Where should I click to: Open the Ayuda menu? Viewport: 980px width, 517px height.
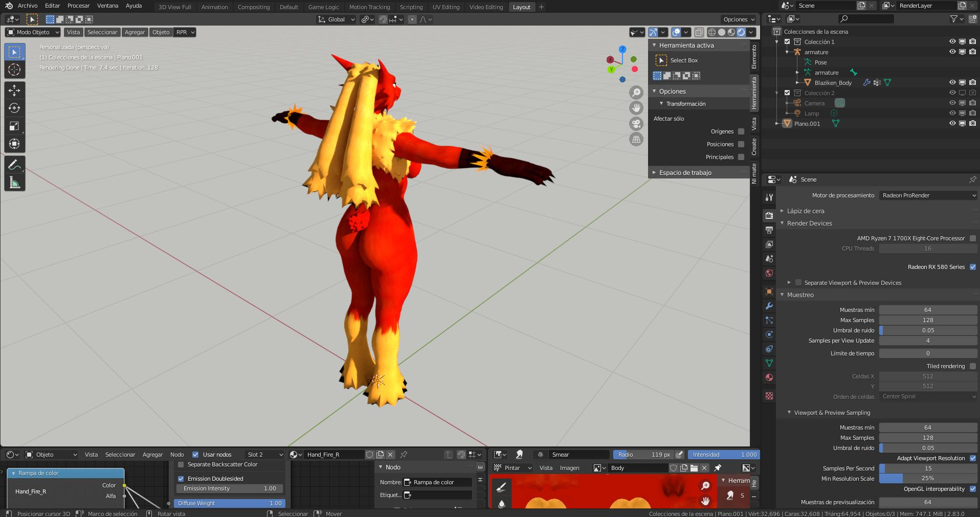click(x=134, y=6)
